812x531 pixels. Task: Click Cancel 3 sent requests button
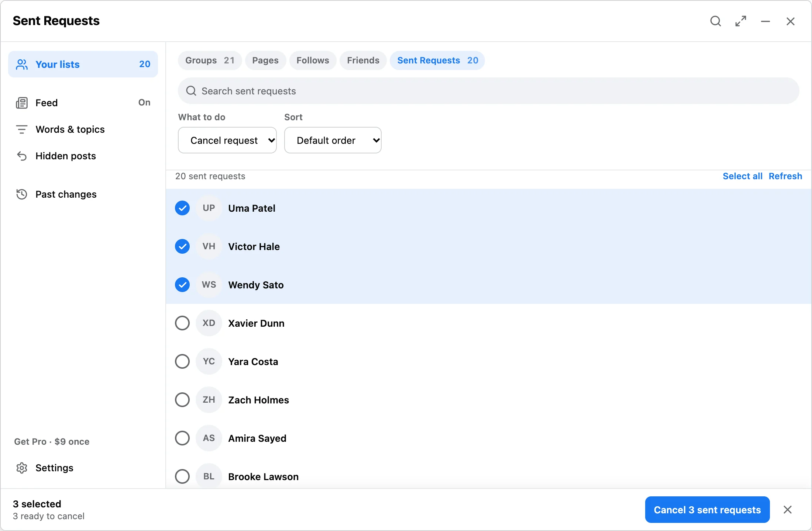[707, 510]
